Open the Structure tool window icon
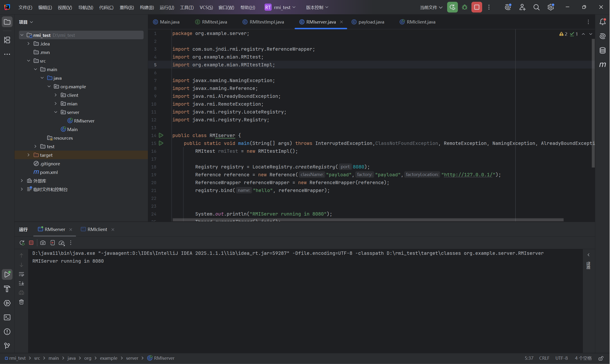Screen dimensions: 610x364 (x=7, y=40)
